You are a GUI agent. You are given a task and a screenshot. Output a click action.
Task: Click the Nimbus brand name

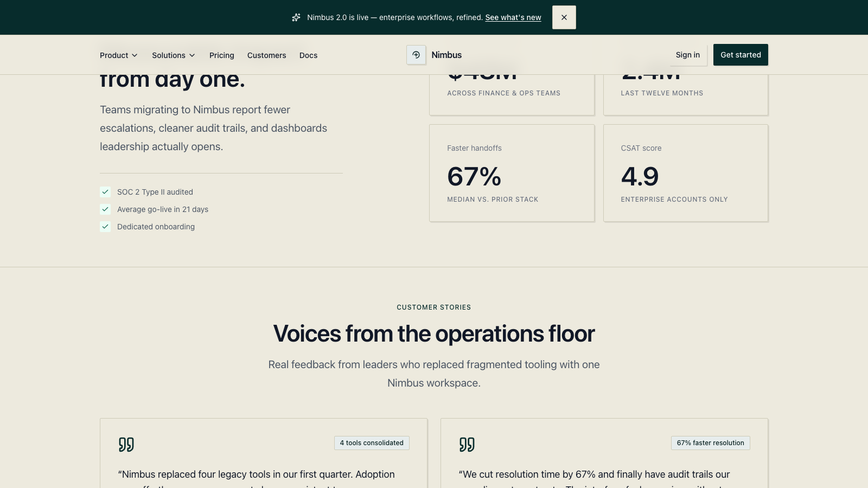tap(446, 55)
